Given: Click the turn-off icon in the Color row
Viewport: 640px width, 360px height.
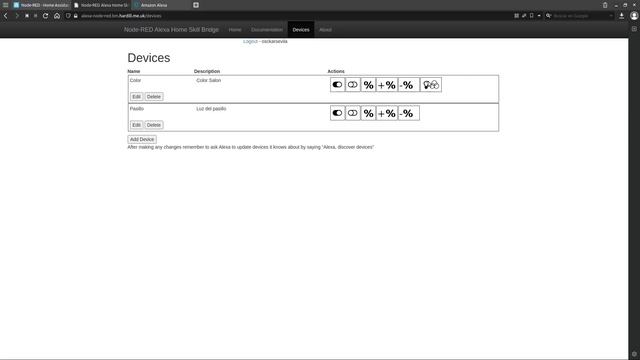Looking at the screenshot, I should [x=353, y=85].
